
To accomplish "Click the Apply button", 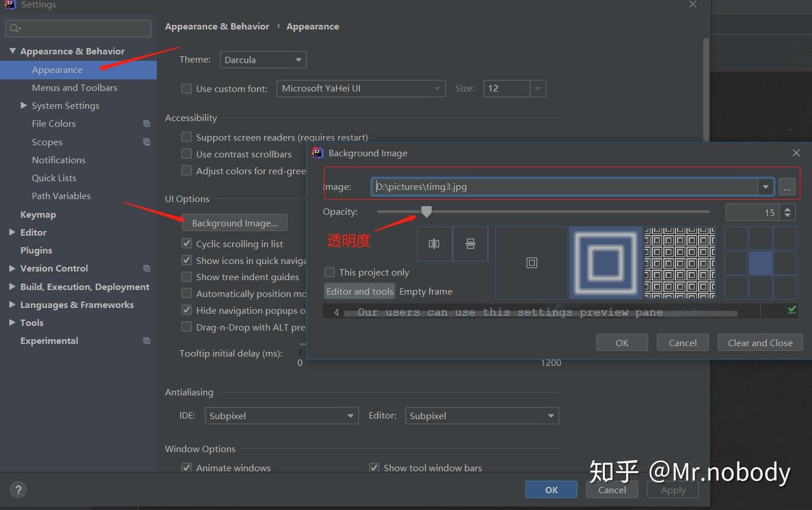I will [x=672, y=489].
